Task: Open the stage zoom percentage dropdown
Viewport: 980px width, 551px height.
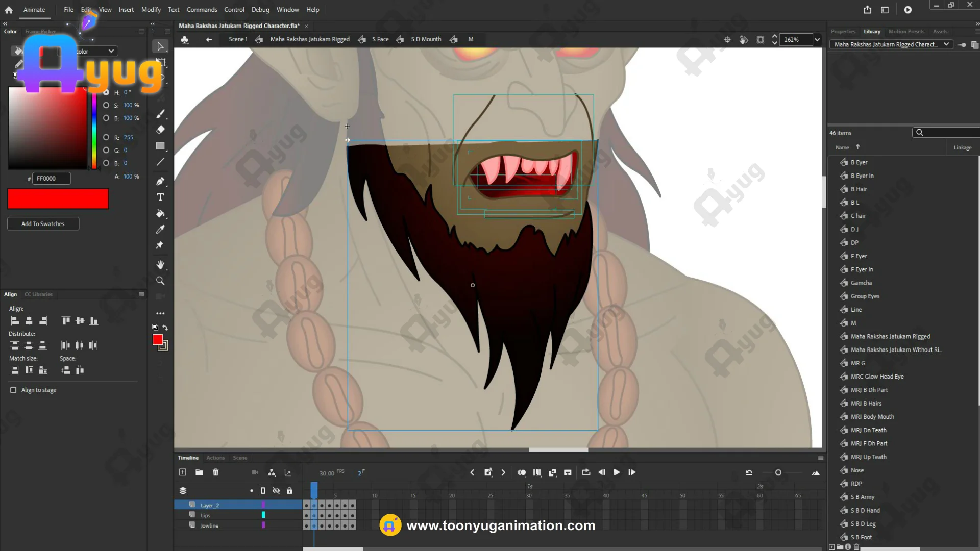Action: [x=817, y=40]
